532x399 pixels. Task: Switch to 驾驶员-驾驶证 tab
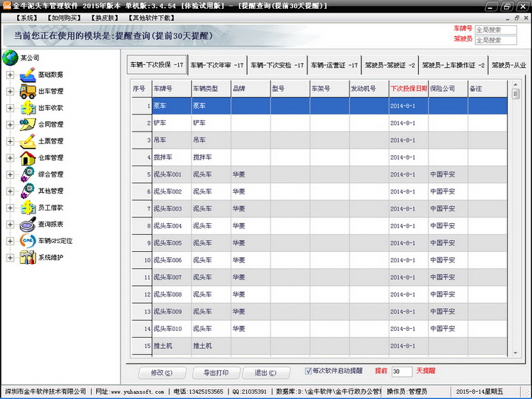click(x=390, y=65)
